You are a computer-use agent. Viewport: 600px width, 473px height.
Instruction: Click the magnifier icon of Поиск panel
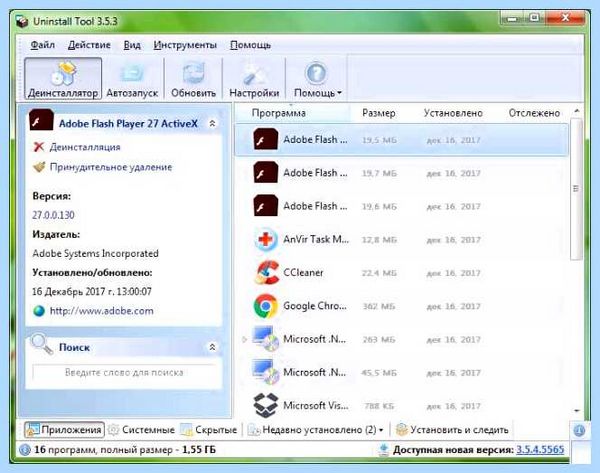click(x=41, y=344)
